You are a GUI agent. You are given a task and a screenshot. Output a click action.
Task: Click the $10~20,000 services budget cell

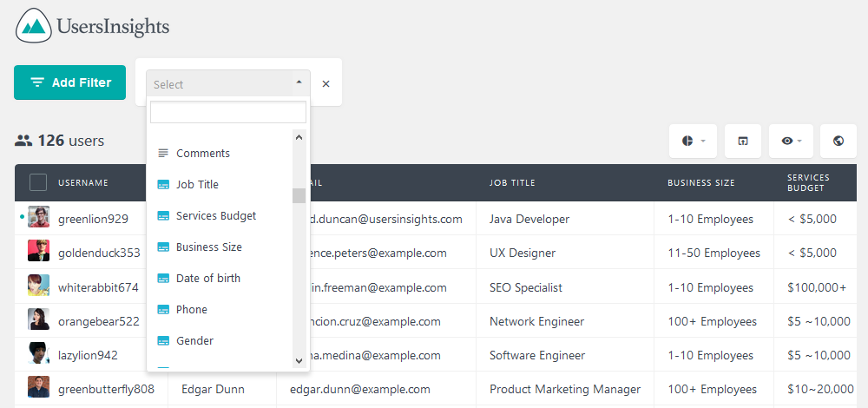[x=820, y=390]
